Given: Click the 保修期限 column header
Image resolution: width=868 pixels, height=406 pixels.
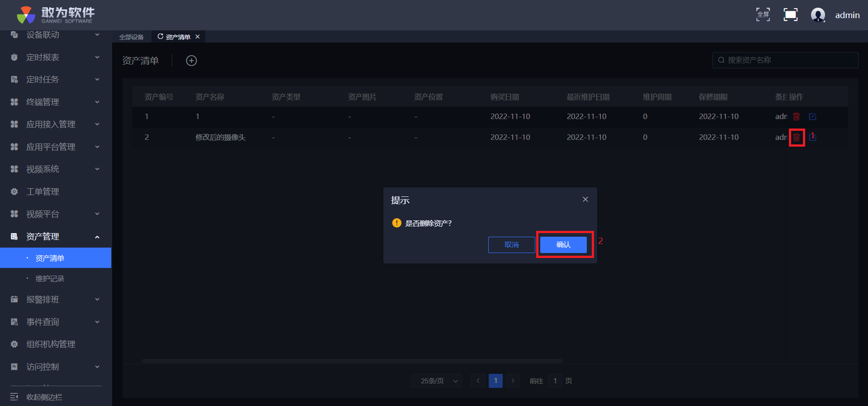Looking at the screenshot, I should 713,97.
